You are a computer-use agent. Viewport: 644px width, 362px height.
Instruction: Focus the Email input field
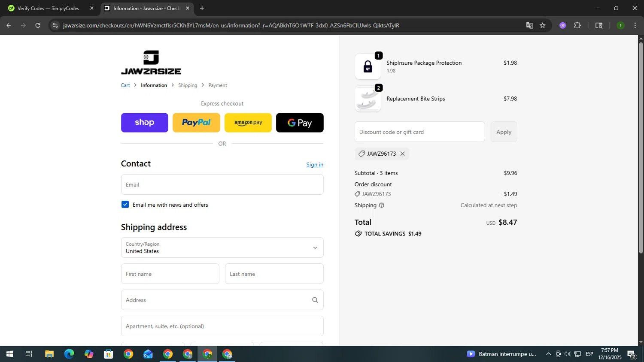tap(222, 184)
